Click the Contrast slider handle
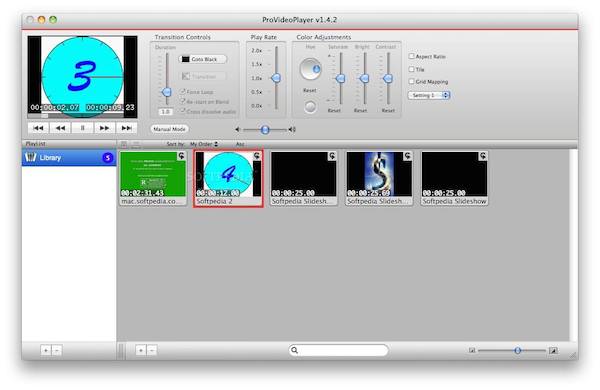 [388, 79]
